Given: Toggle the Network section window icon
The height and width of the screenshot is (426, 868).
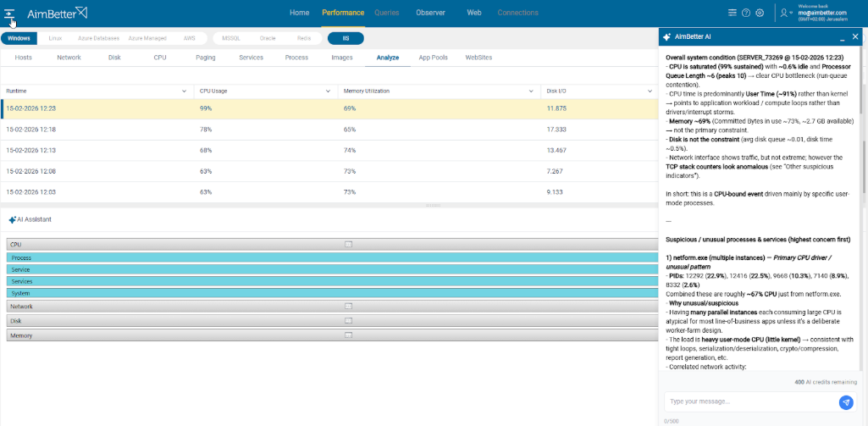Looking at the screenshot, I should point(347,307).
